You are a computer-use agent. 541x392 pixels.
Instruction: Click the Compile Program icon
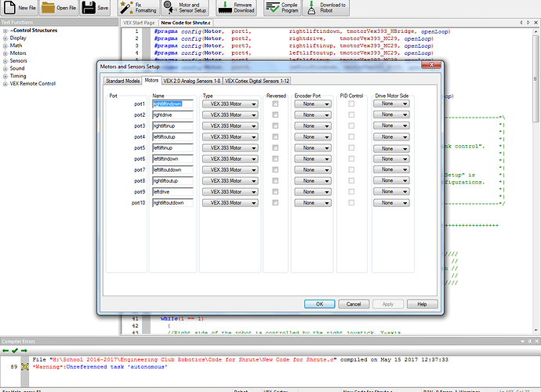[x=273, y=8]
